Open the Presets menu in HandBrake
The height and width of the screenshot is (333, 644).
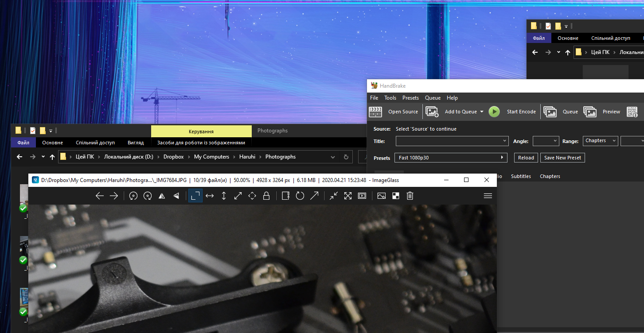click(410, 98)
